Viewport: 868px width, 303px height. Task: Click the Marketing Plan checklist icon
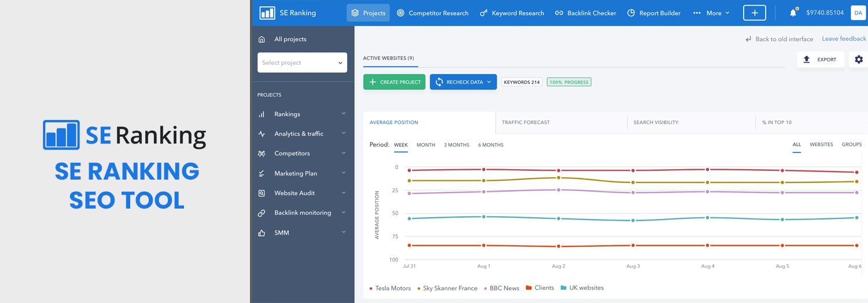coord(262,173)
